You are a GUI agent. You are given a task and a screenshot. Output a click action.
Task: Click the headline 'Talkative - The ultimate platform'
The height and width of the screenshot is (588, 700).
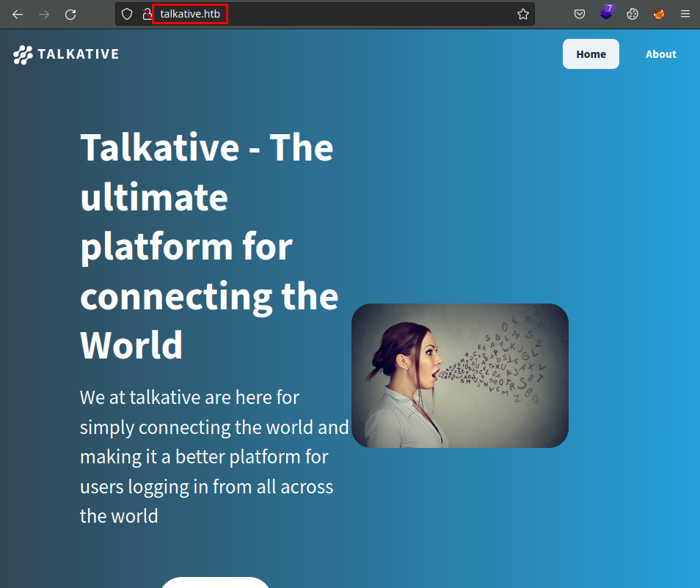pyautogui.click(x=209, y=246)
